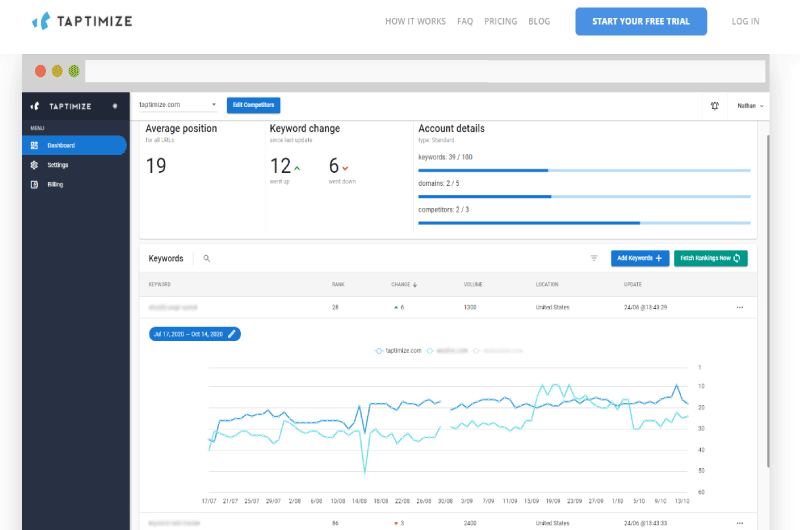This screenshot has width=800, height=530.
Task: Click the empty browser address bar
Action: (x=424, y=71)
